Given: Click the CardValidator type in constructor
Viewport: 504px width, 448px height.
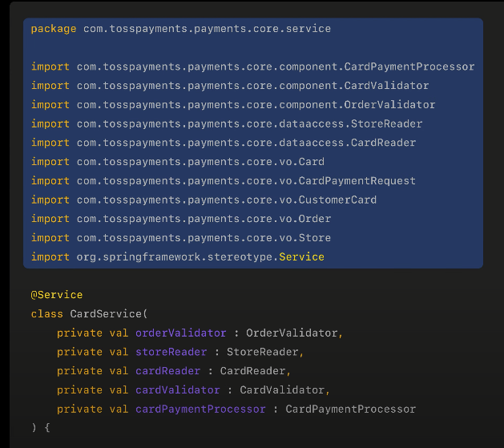Looking at the screenshot, I should point(282,389).
